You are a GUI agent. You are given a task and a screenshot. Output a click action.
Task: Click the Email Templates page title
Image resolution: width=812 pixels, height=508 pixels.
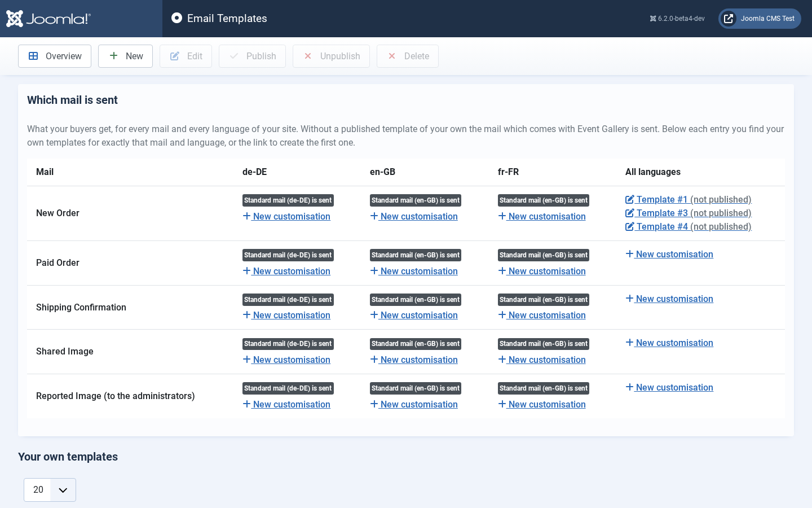(x=227, y=19)
